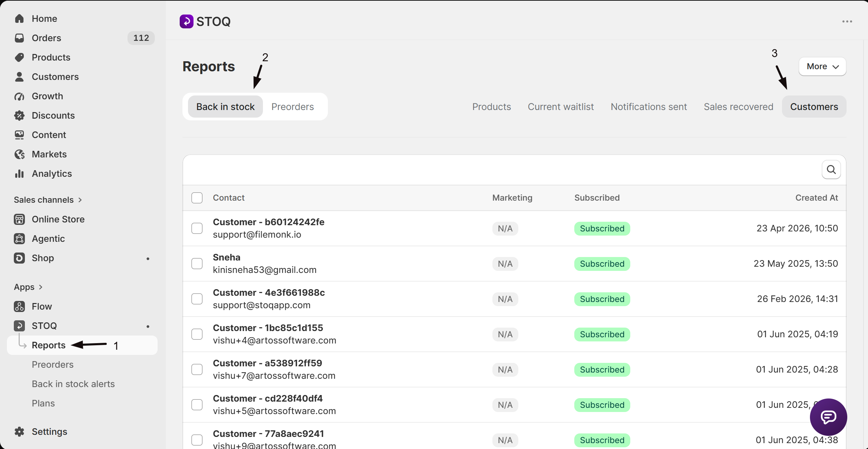
Task: Sort by the Contact column header
Action: tap(228, 198)
